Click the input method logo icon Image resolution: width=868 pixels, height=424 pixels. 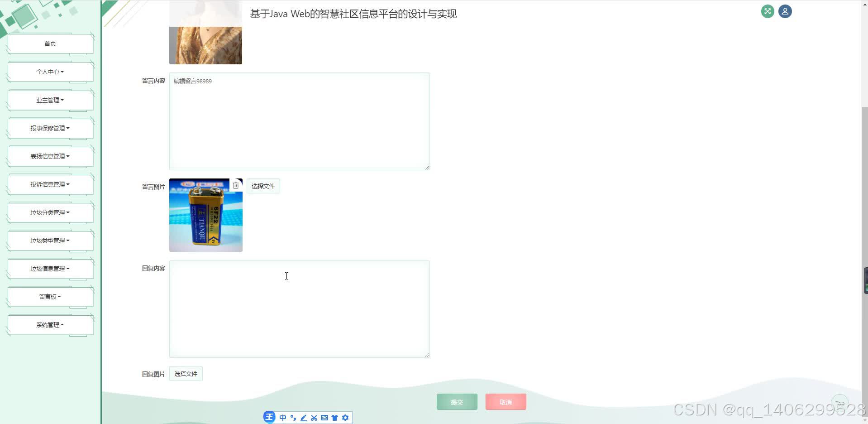click(x=269, y=417)
